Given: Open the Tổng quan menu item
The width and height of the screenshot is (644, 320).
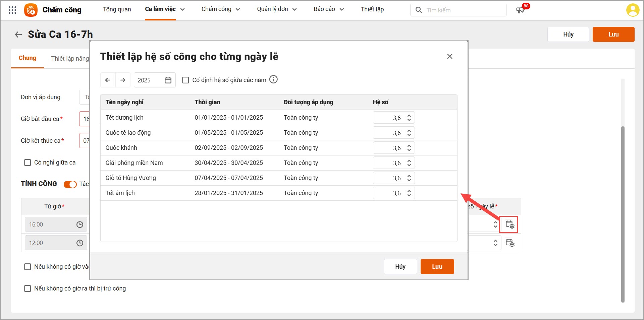Looking at the screenshot, I should click(x=117, y=9).
